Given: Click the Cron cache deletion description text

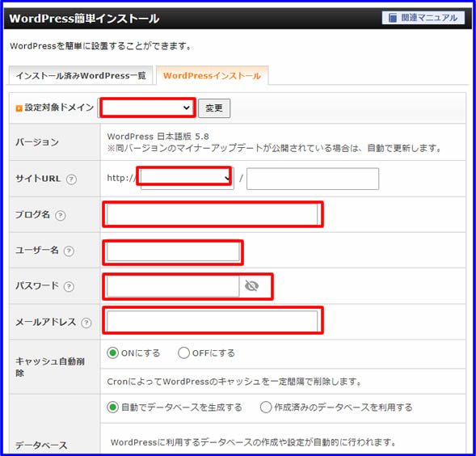Looking at the screenshot, I should coord(234,382).
